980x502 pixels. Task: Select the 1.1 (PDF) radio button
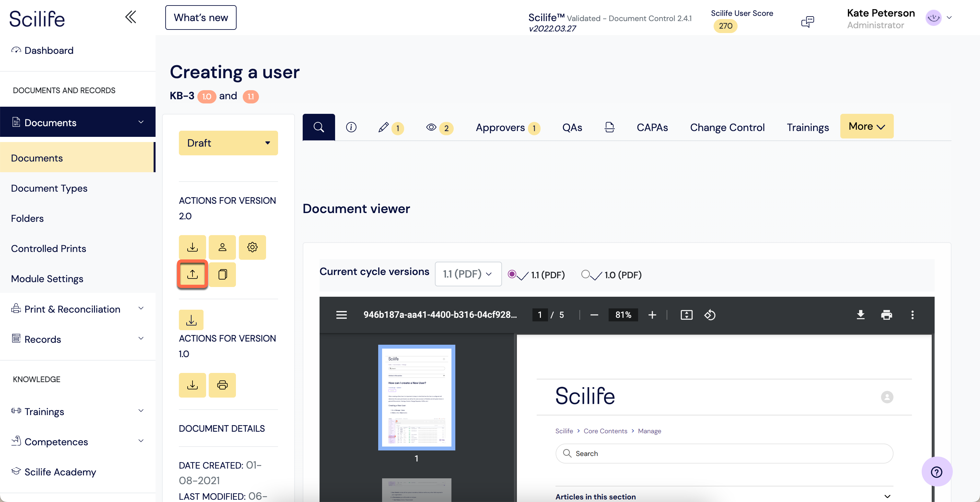[x=512, y=274]
